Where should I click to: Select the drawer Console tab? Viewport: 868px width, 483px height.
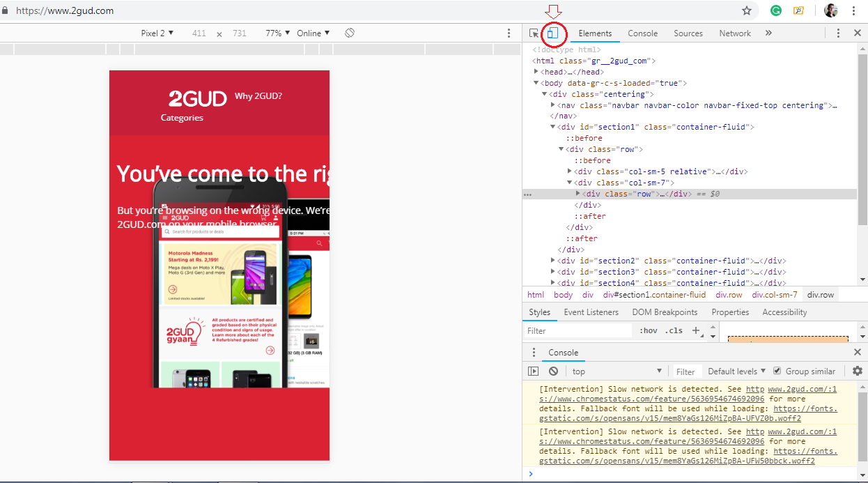pyautogui.click(x=563, y=352)
